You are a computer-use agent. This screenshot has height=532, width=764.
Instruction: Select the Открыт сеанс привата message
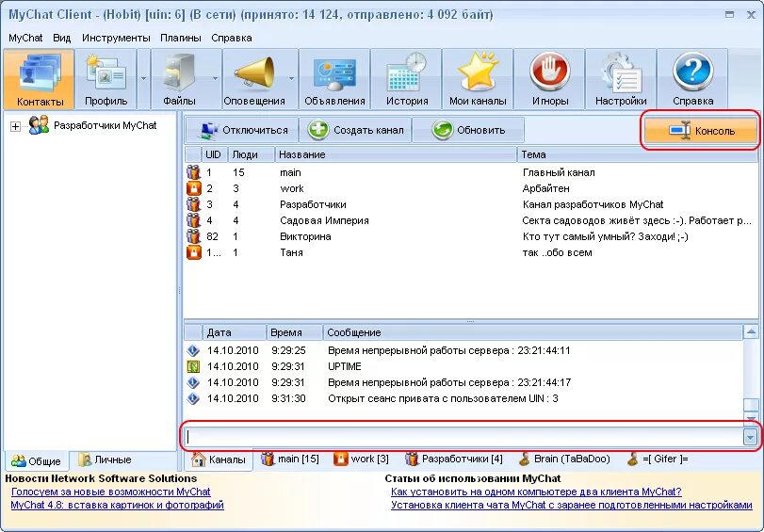(x=443, y=398)
